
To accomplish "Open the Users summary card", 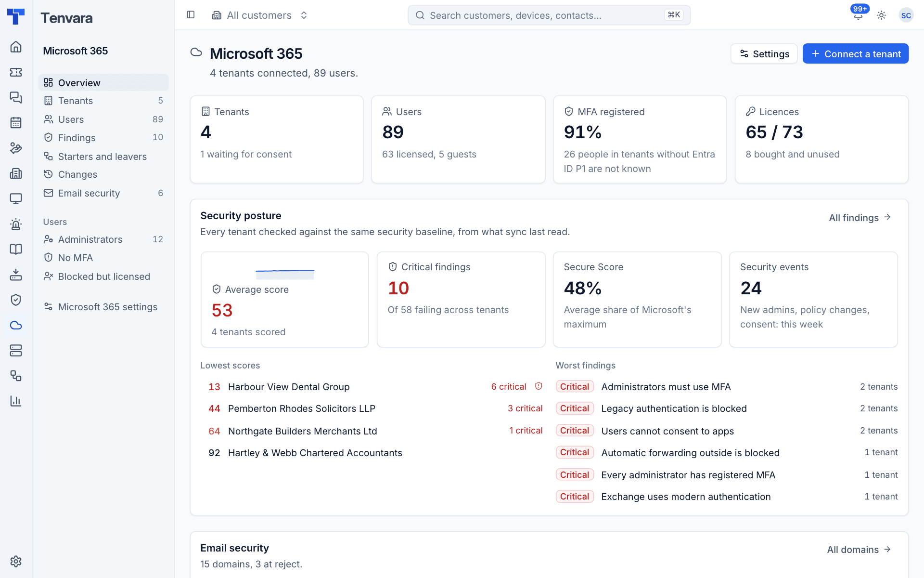I will (458, 139).
